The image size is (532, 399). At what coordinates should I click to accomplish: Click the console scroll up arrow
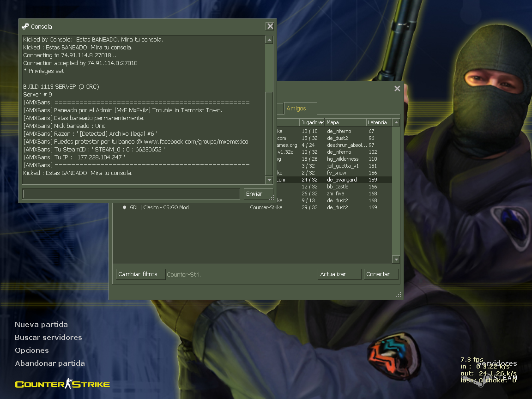click(269, 40)
